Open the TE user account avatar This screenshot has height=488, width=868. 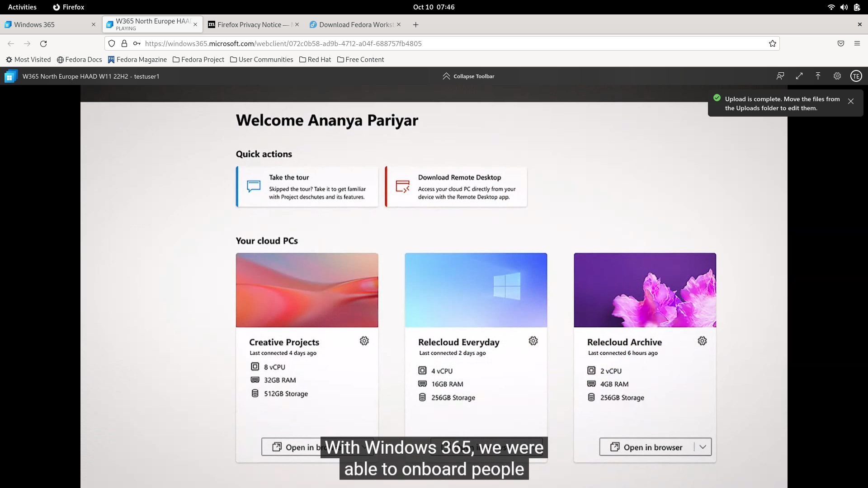856,76
